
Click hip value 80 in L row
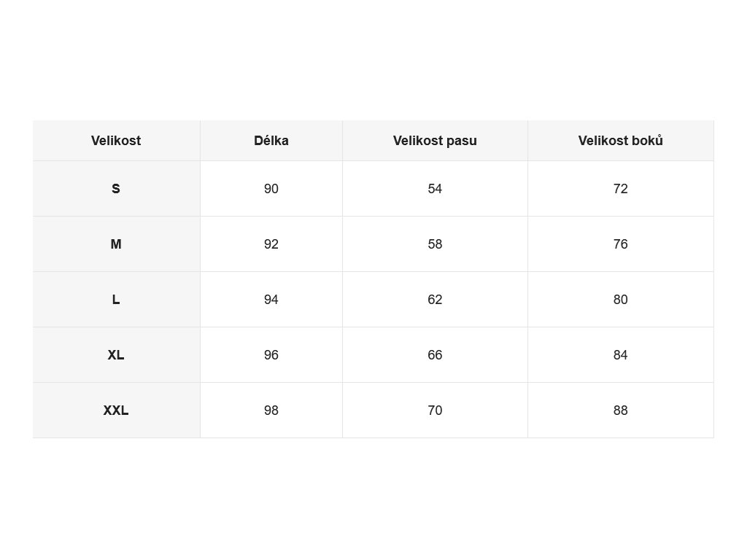(620, 300)
